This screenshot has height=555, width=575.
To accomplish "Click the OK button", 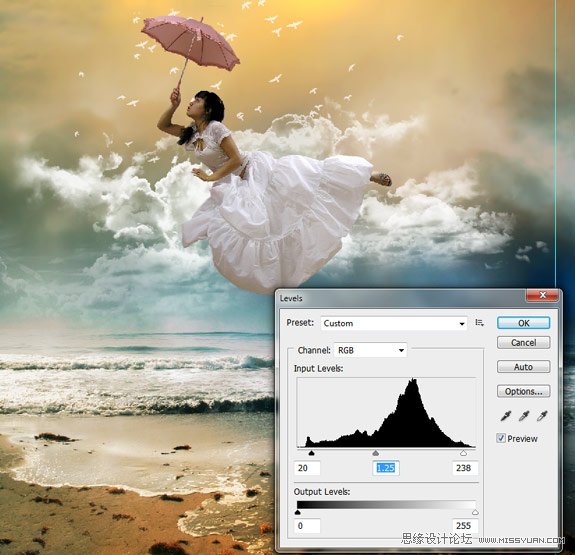I will pos(523,323).
